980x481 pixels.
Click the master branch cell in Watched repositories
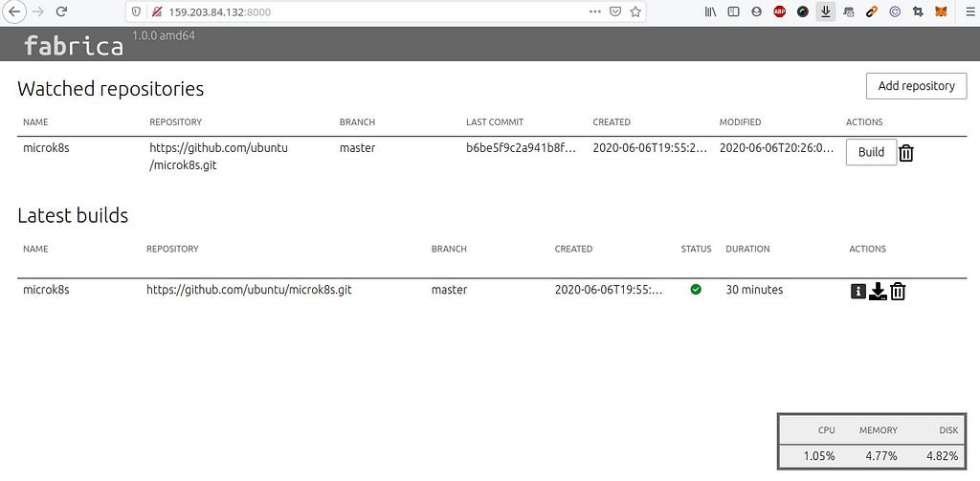pos(358,148)
